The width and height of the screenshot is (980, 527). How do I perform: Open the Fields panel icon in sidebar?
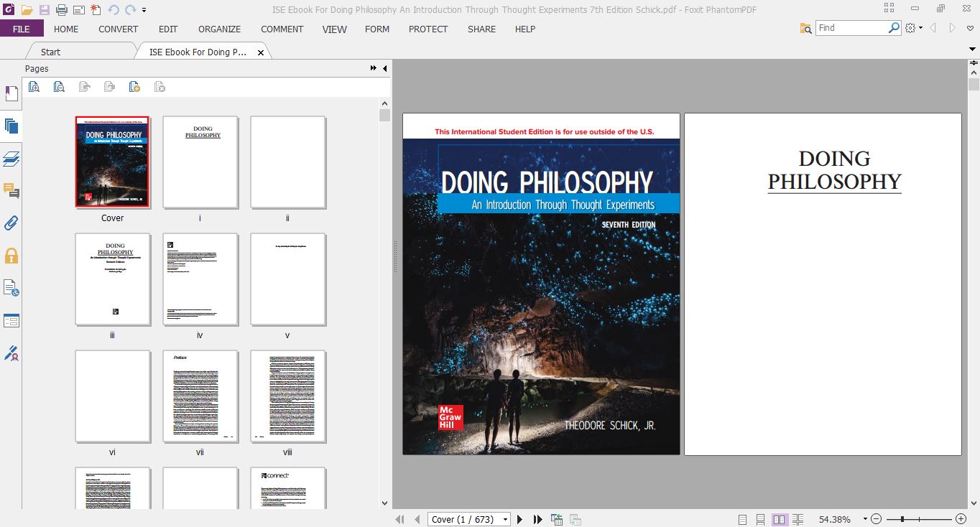11,320
